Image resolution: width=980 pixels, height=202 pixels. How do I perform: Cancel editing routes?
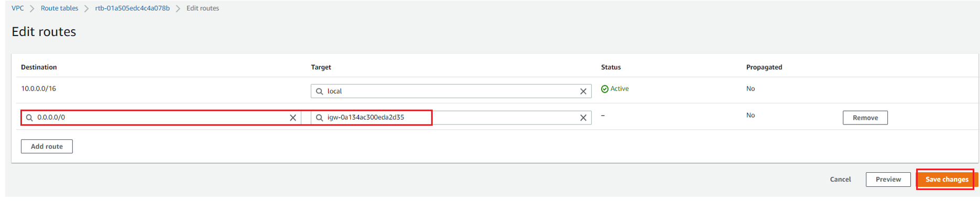click(x=840, y=179)
